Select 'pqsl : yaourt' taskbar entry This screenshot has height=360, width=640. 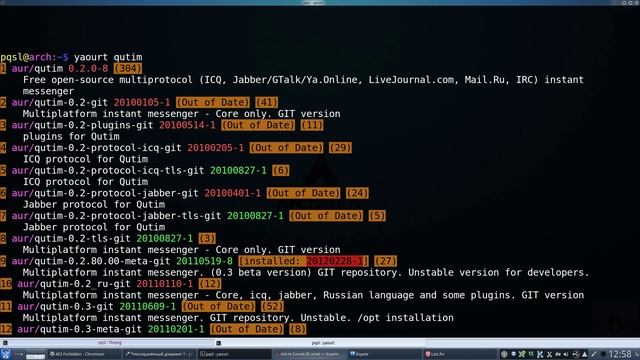click(x=235, y=354)
